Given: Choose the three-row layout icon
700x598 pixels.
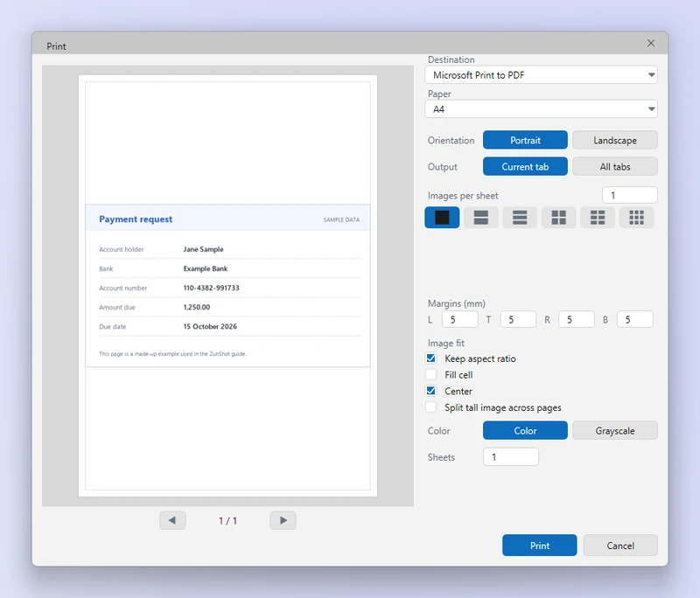Looking at the screenshot, I should click(x=520, y=218).
